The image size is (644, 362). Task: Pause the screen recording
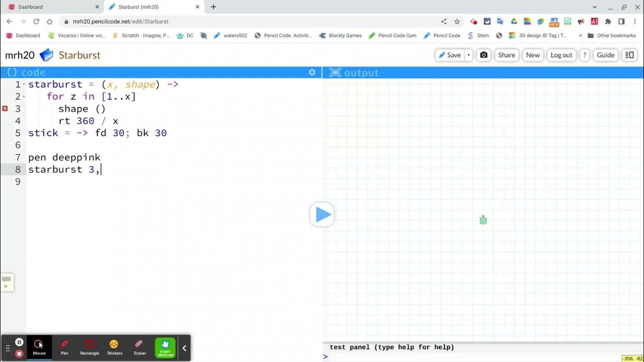click(x=19, y=342)
